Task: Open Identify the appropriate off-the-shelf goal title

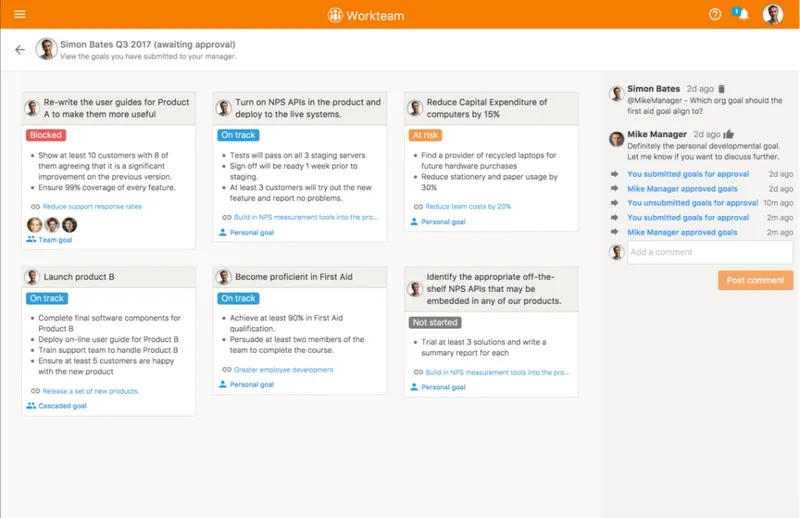Action: [x=494, y=289]
